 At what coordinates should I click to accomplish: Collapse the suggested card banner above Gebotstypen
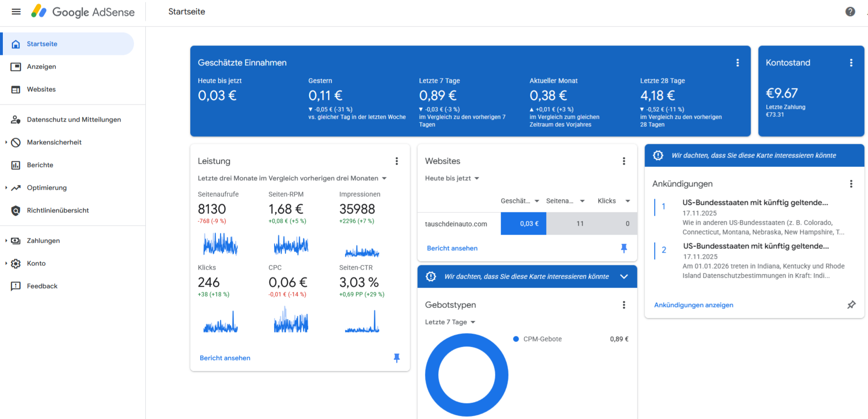coord(624,277)
